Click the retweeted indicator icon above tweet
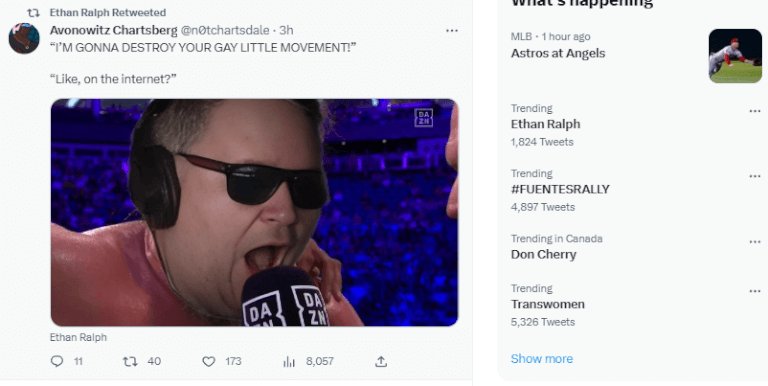The width and height of the screenshot is (768, 386). click(33, 13)
